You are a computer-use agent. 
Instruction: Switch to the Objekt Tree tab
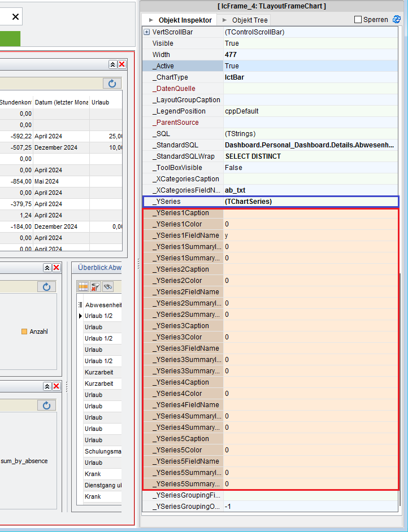click(244, 20)
